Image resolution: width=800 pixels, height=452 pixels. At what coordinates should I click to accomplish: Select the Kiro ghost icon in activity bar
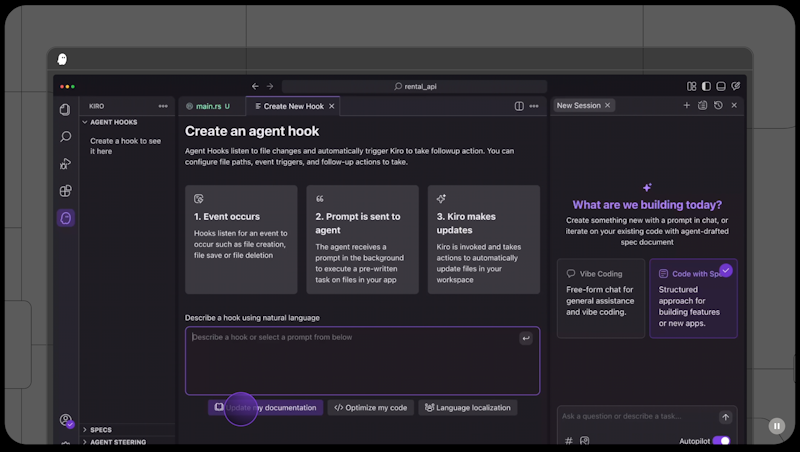pos(65,218)
